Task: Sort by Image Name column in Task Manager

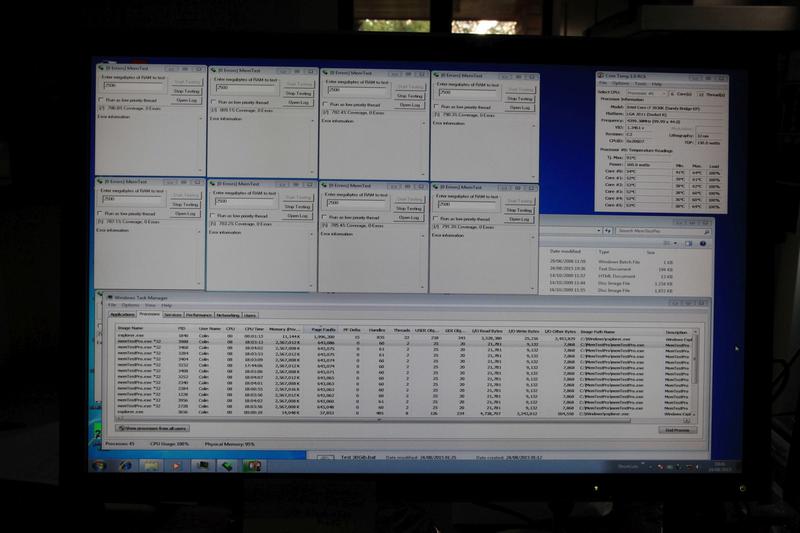Action: coord(144,328)
